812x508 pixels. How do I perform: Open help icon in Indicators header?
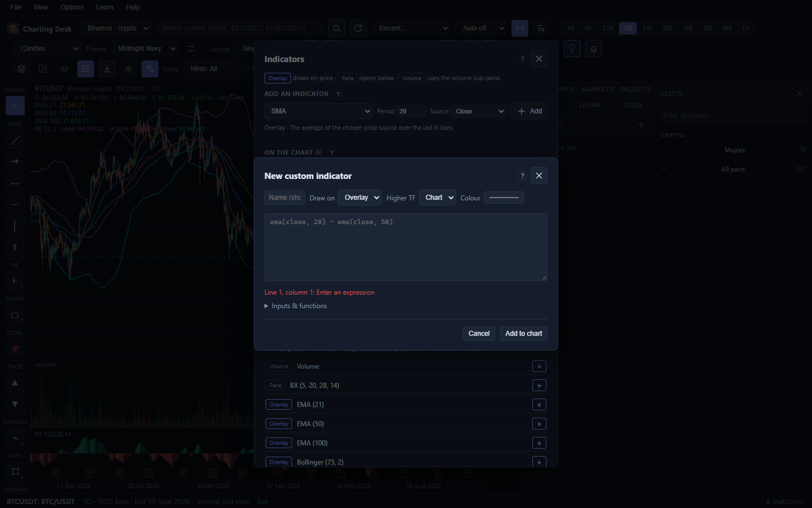522,59
